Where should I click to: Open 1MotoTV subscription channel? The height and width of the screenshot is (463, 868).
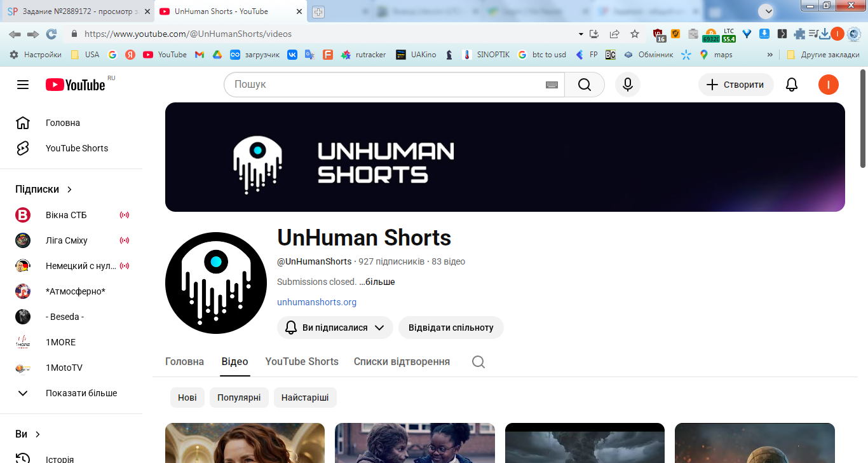click(x=71, y=368)
